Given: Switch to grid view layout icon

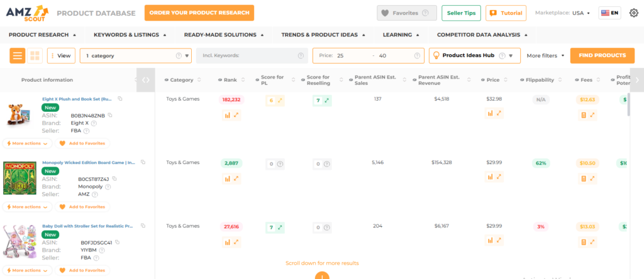Looking at the screenshot, I should [x=35, y=55].
